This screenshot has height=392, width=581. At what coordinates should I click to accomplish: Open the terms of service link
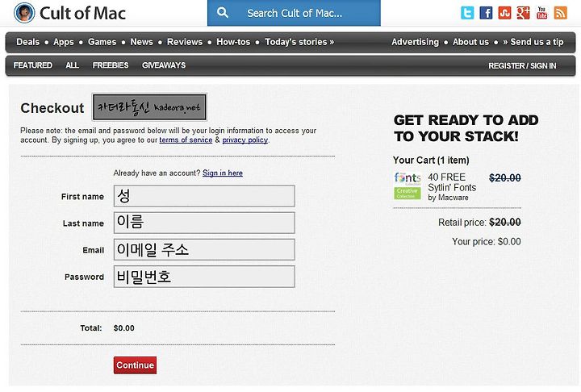186,140
